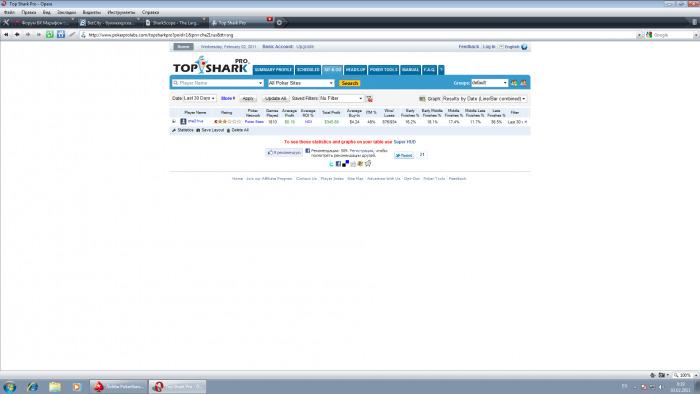The width and height of the screenshot is (700, 394).
Task: Go forward using the forward arrow
Action: coord(28,34)
